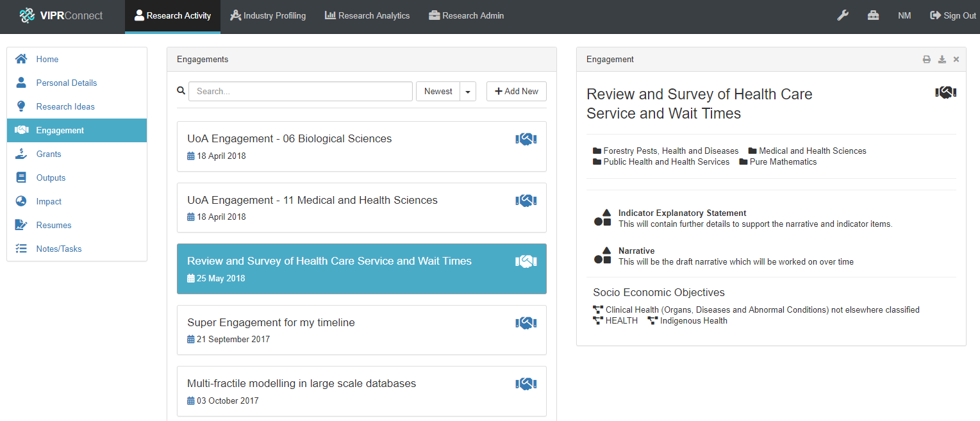980x421 pixels.
Task: Select Engagement sidebar item
Action: coord(77,130)
